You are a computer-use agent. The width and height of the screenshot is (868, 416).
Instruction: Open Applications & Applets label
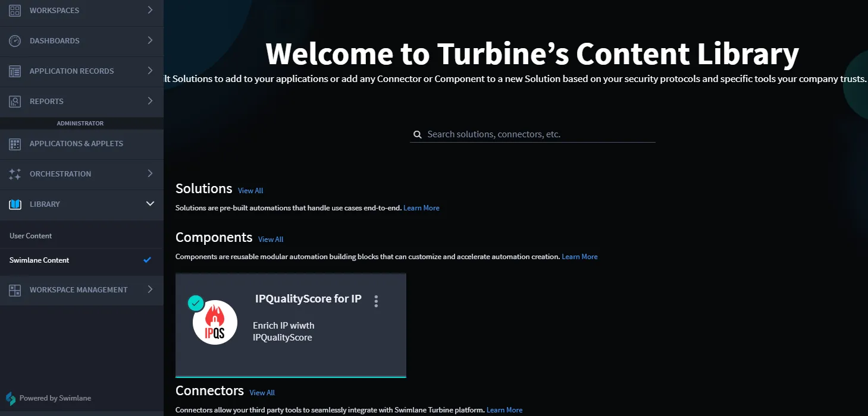[76, 143]
